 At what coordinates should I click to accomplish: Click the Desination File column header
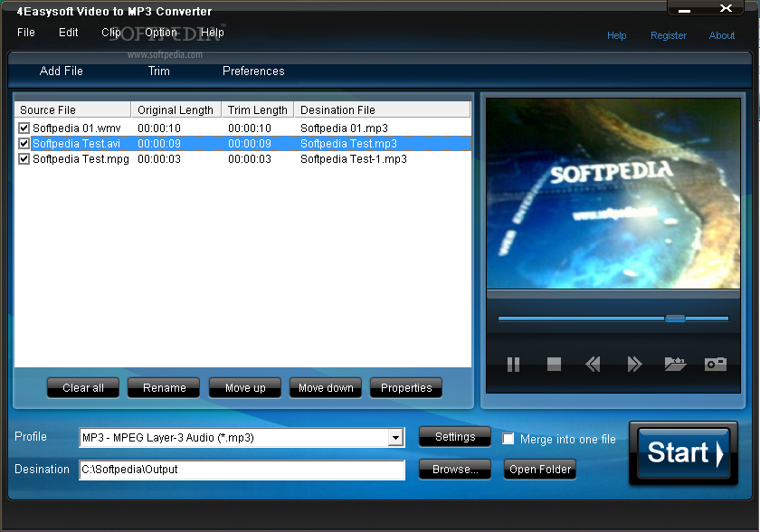click(383, 110)
